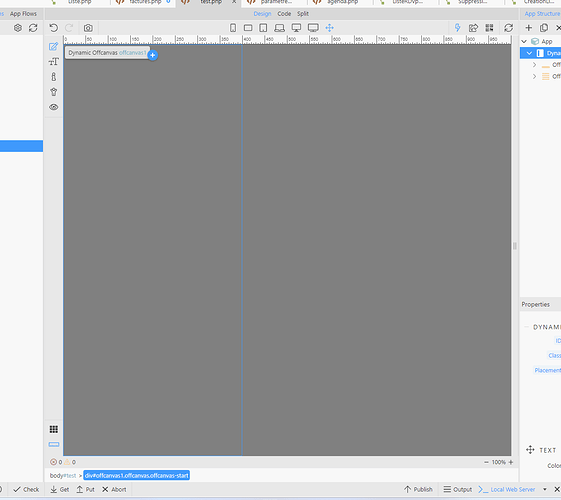This screenshot has width=561, height=500.
Task: Undo the last change
Action: tap(54, 28)
